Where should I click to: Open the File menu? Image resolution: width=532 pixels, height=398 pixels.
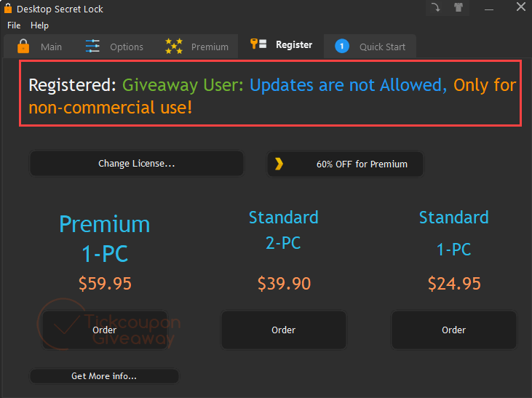(x=14, y=25)
